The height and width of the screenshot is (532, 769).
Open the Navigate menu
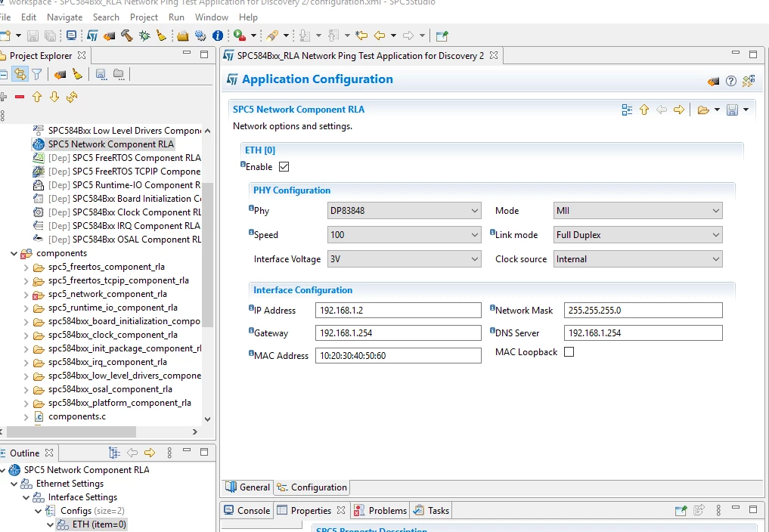(x=65, y=17)
